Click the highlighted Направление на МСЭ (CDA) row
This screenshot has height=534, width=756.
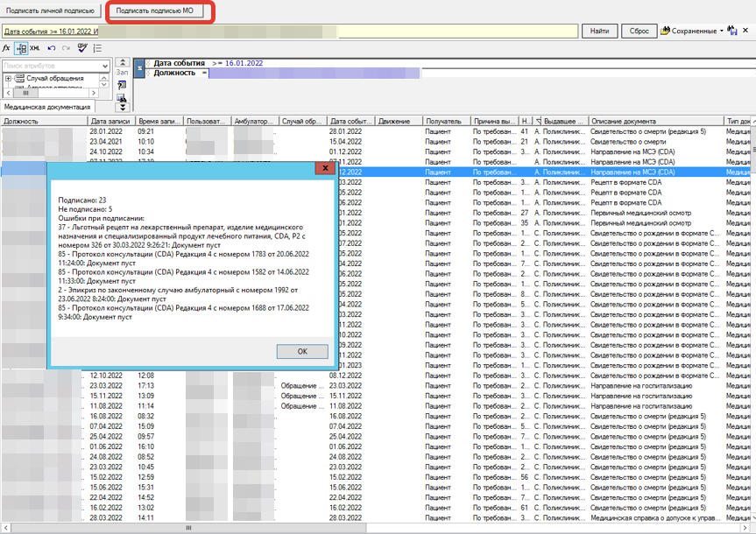click(x=543, y=172)
